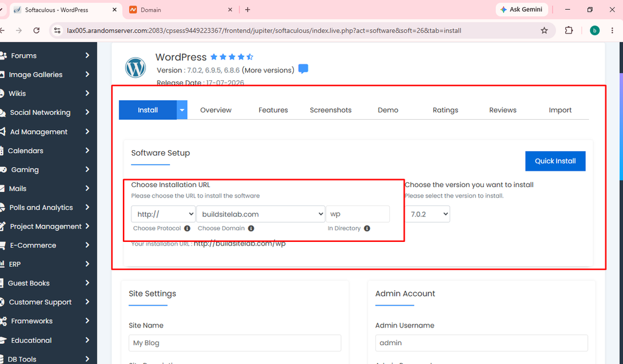Select the Install tab
The height and width of the screenshot is (364, 623).
[x=148, y=110]
